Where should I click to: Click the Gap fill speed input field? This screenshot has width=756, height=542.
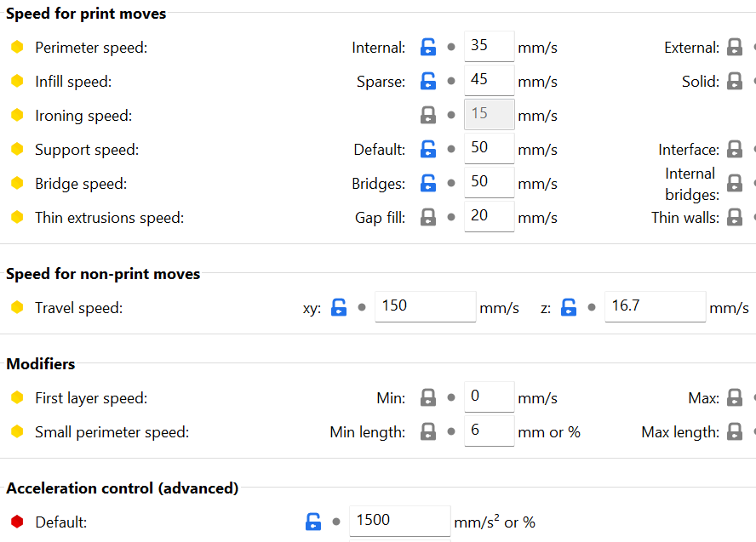click(489, 217)
